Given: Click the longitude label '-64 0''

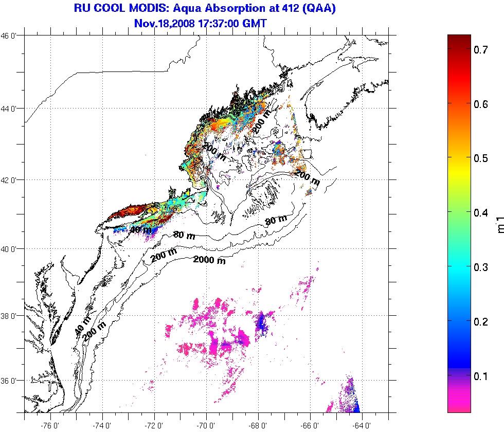Looking at the screenshot, I should pyautogui.click(x=362, y=426).
